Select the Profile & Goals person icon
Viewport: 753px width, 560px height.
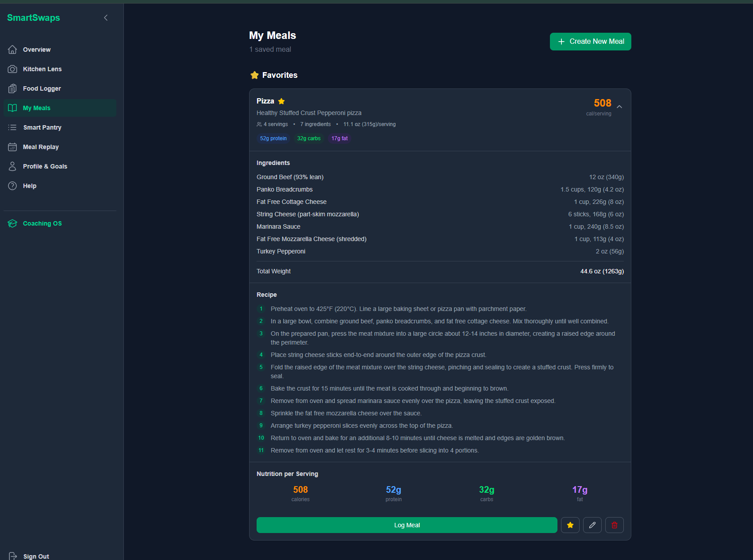click(x=12, y=166)
